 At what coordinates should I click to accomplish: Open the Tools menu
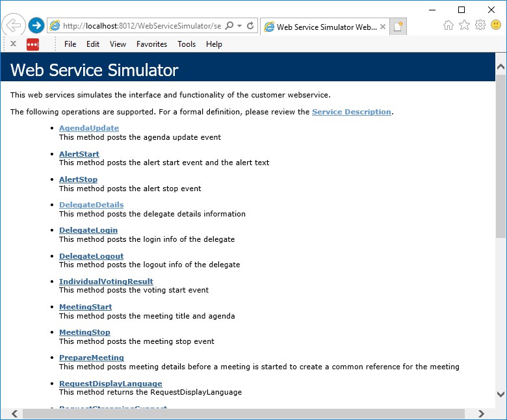(x=187, y=44)
